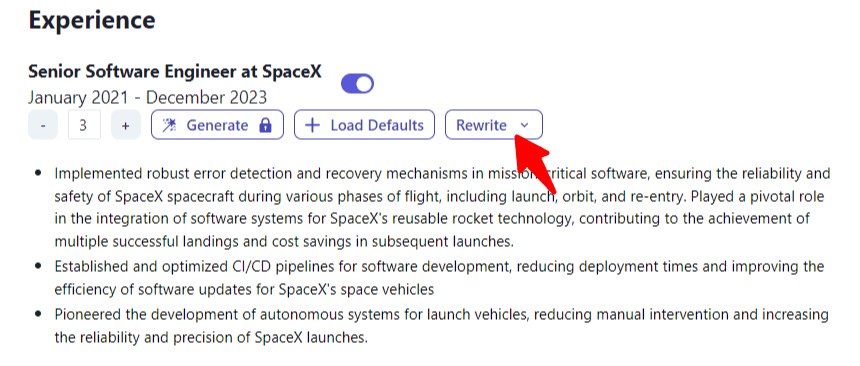Click the lock icon on Generate button
The image size is (860, 366).
click(265, 125)
